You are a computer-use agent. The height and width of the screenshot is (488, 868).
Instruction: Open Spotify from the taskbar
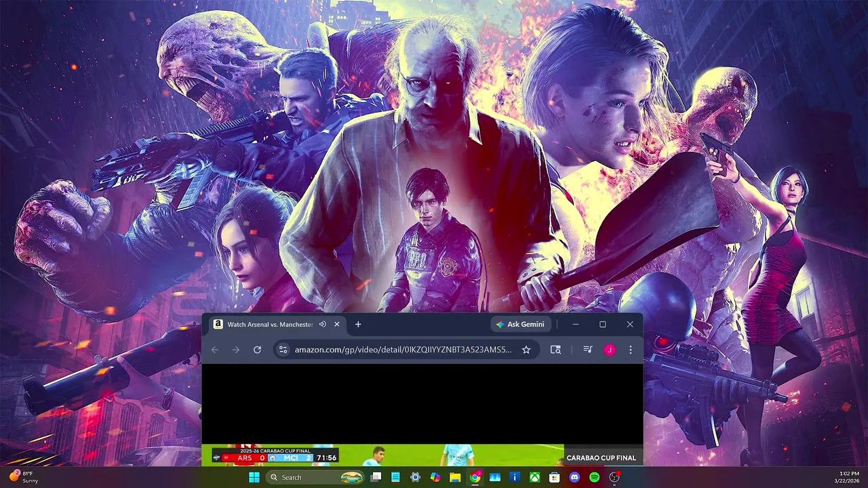point(595,477)
